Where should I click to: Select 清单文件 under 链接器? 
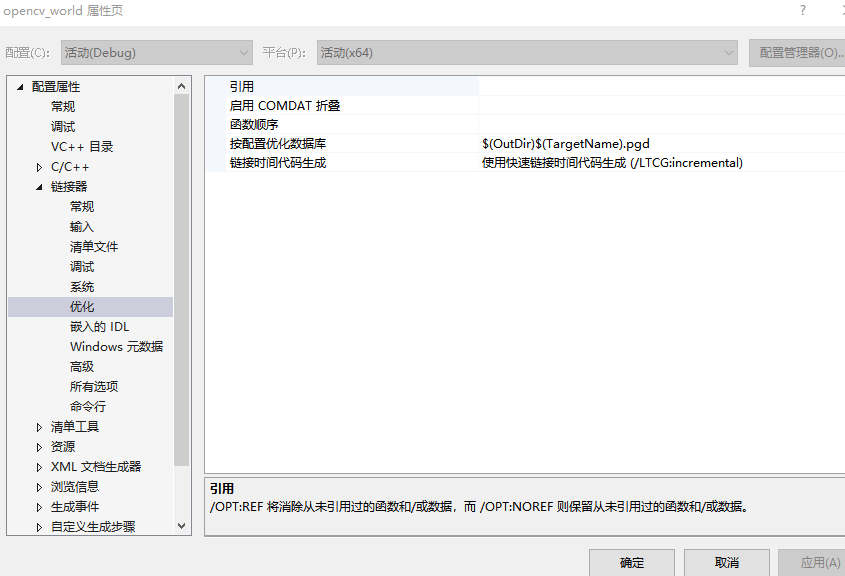94,247
